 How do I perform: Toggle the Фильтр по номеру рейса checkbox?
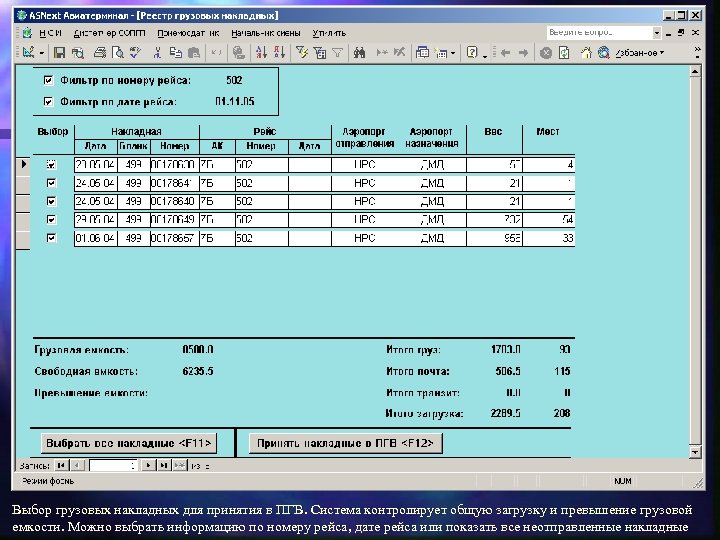[48, 80]
